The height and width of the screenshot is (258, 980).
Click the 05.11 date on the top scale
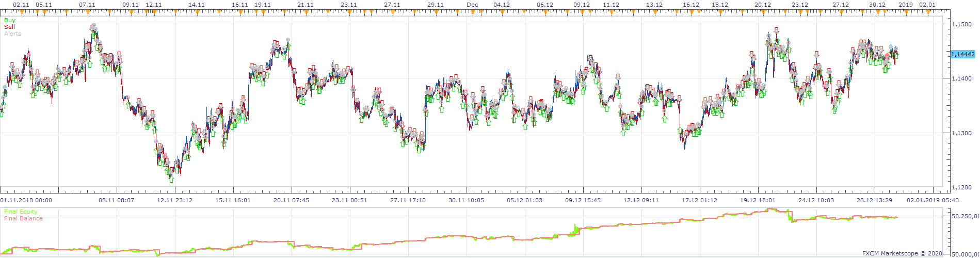(x=44, y=5)
